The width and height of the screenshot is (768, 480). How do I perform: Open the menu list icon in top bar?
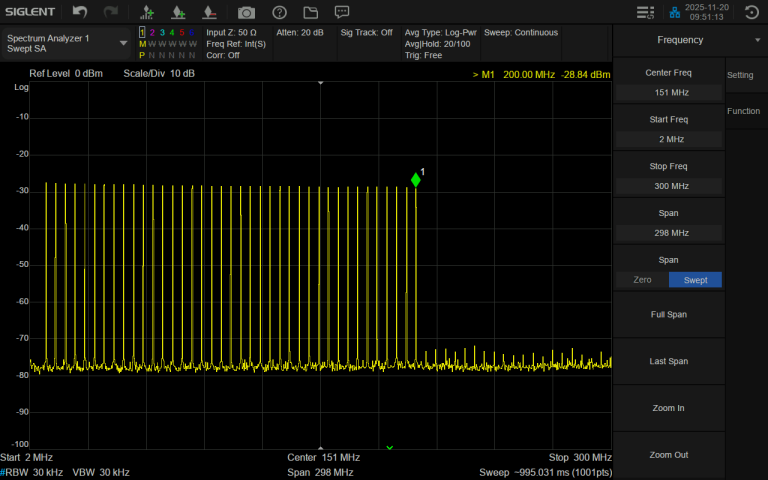point(645,12)
